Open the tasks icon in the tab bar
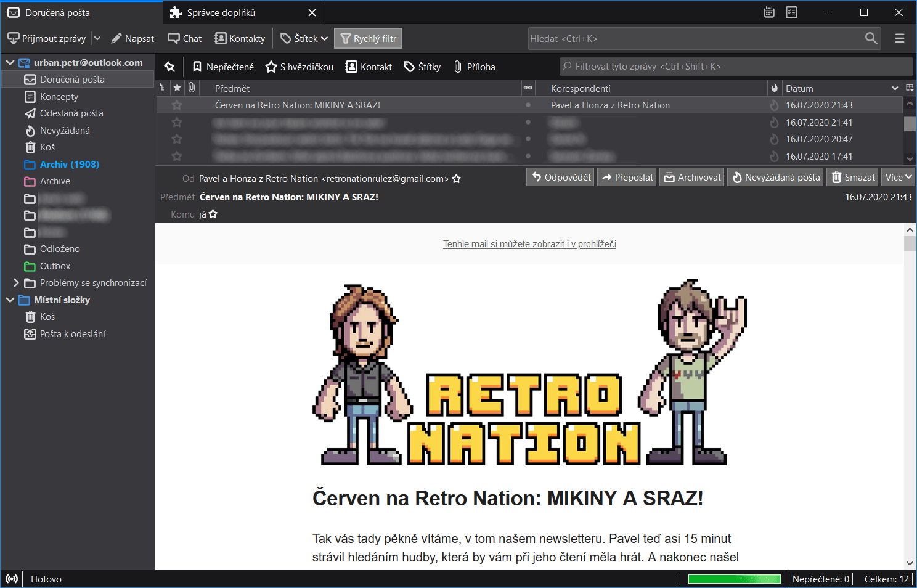 tap(792, 12)
